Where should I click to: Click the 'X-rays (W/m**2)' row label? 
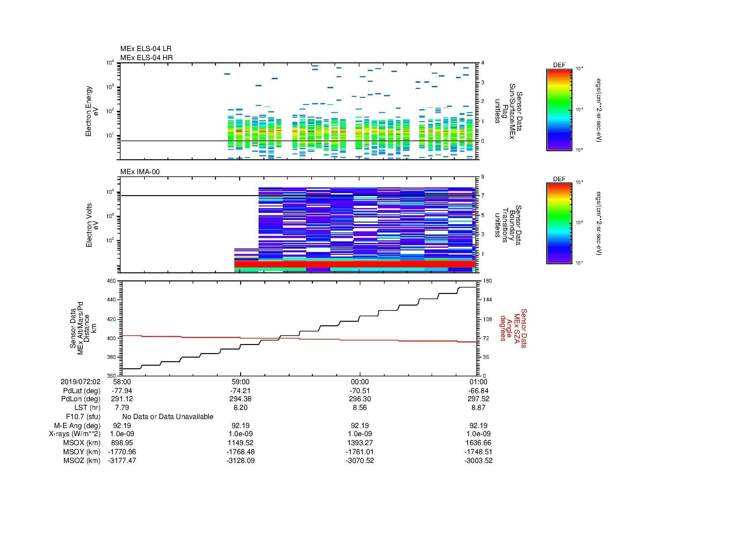[75, 434]
